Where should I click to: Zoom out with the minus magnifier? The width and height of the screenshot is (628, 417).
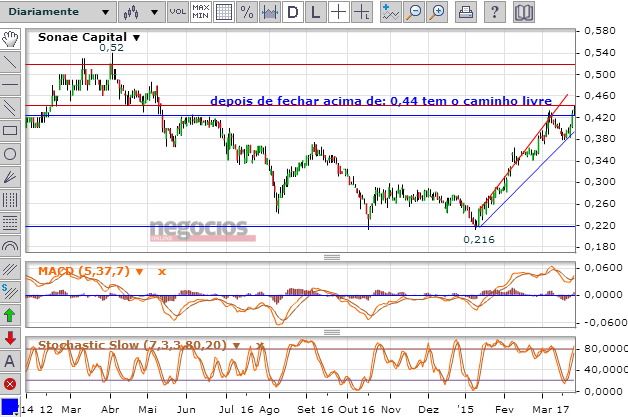414,12
